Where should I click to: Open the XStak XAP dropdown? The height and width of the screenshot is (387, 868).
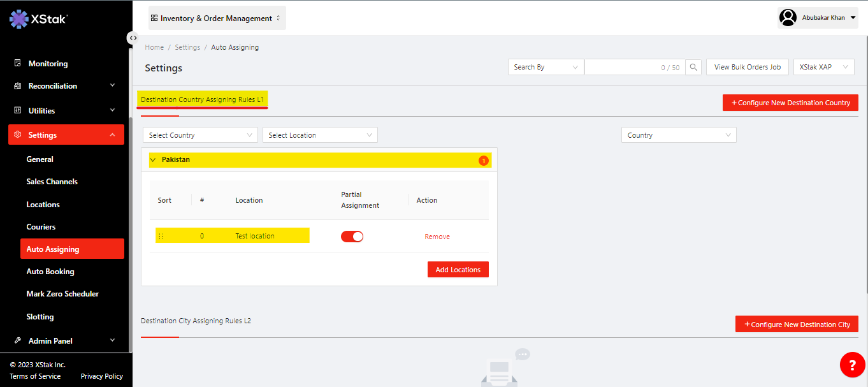point(823,67)
